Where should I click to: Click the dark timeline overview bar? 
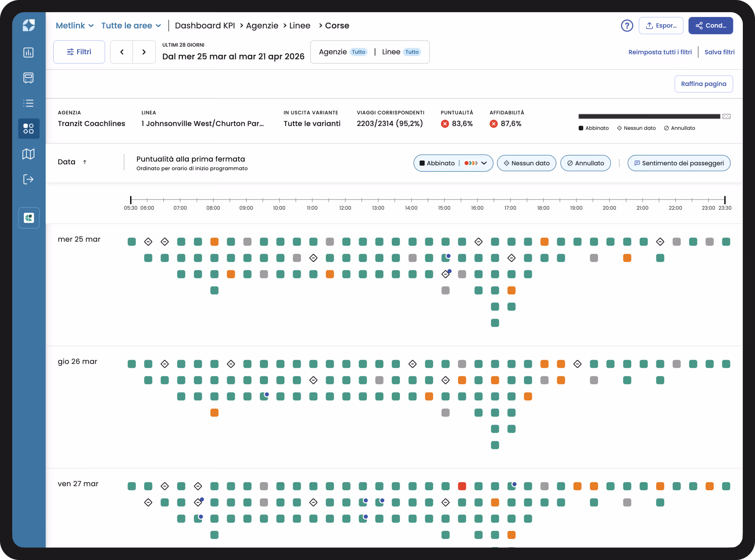[649, 116]
